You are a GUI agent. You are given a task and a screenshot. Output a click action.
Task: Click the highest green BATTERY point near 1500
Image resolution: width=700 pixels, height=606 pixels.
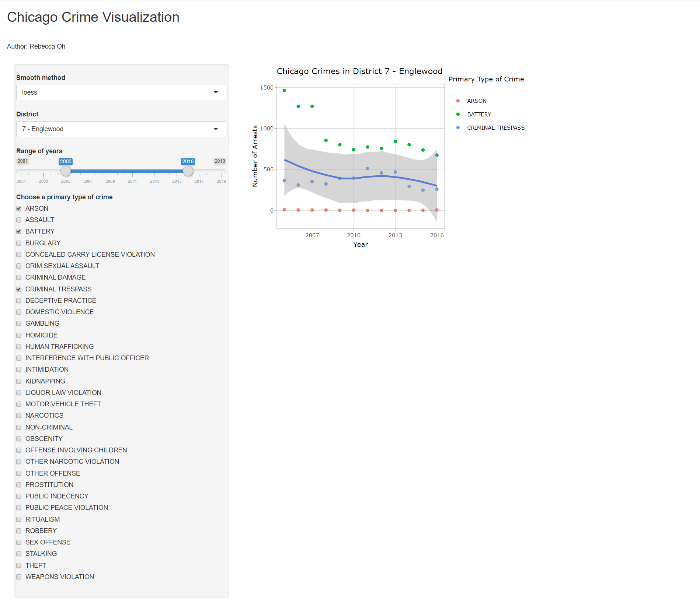tap(284, 90)
